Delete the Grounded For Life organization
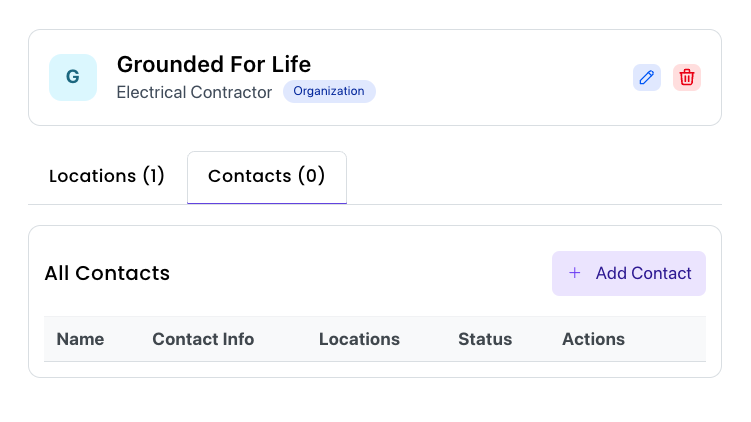This screenshot has height=422, width=751. [x=687, y=77]
